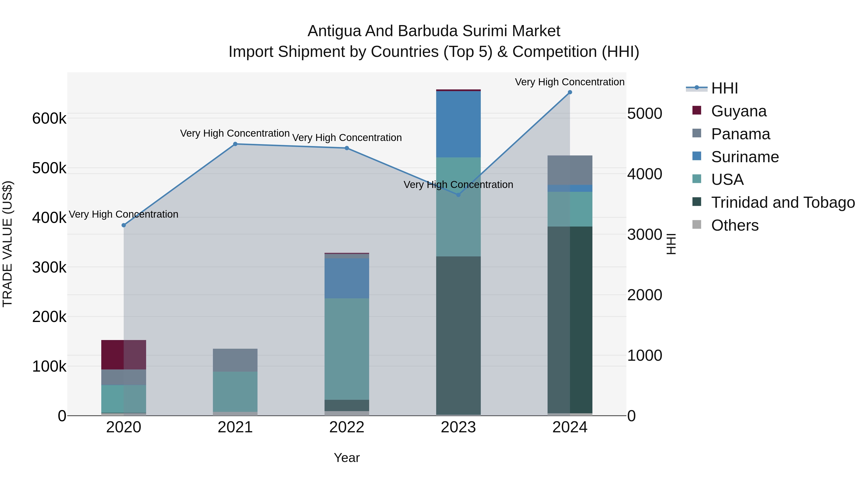Click the Suriname blue legend swatch
Viewport: 868px width, 488px height.
pos(697,156)
